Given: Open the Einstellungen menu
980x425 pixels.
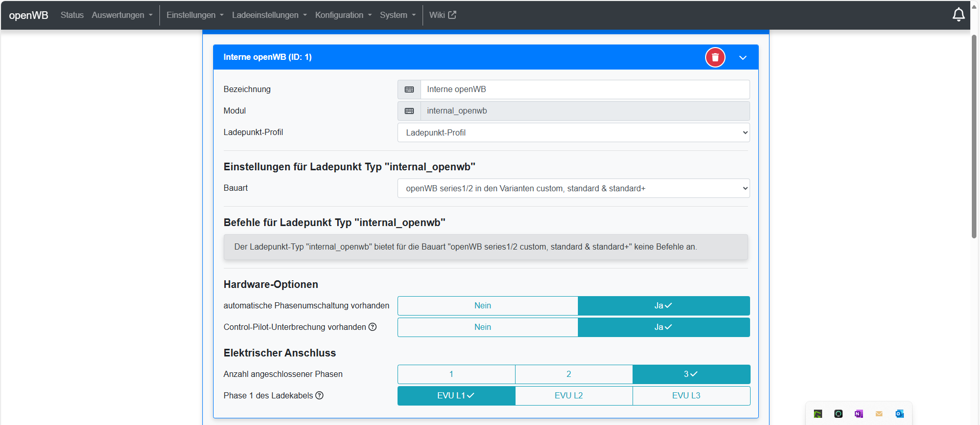Looking at the screenshot, I should 195,15.
